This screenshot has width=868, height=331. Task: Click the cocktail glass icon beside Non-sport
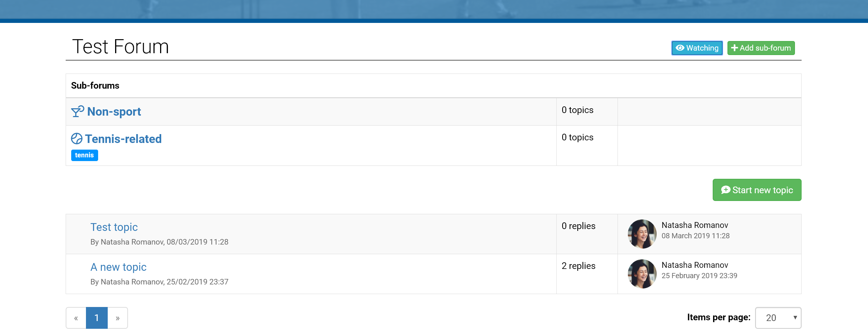77,111
